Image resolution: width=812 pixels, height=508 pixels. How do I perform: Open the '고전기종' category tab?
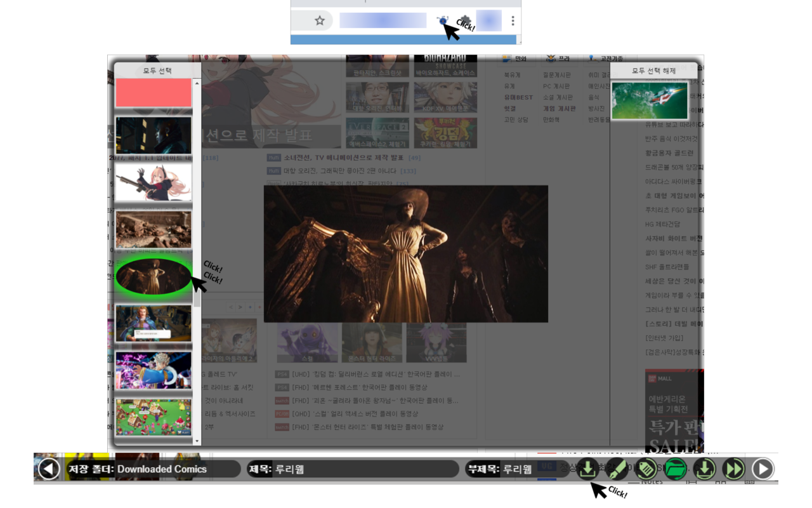[605, 59]
